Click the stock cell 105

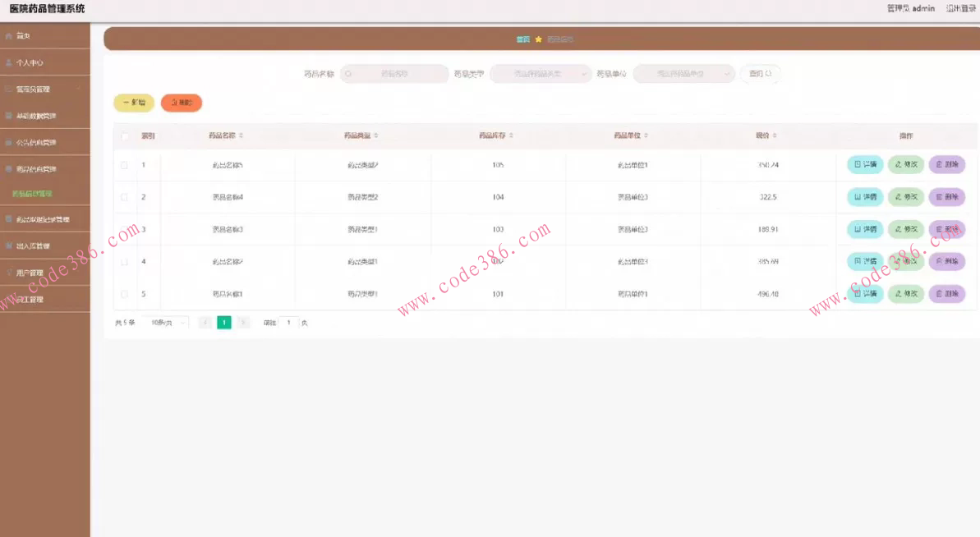click(498, 166)
